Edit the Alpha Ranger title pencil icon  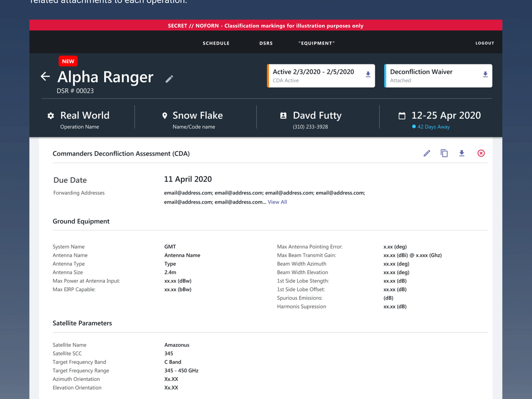169,79
